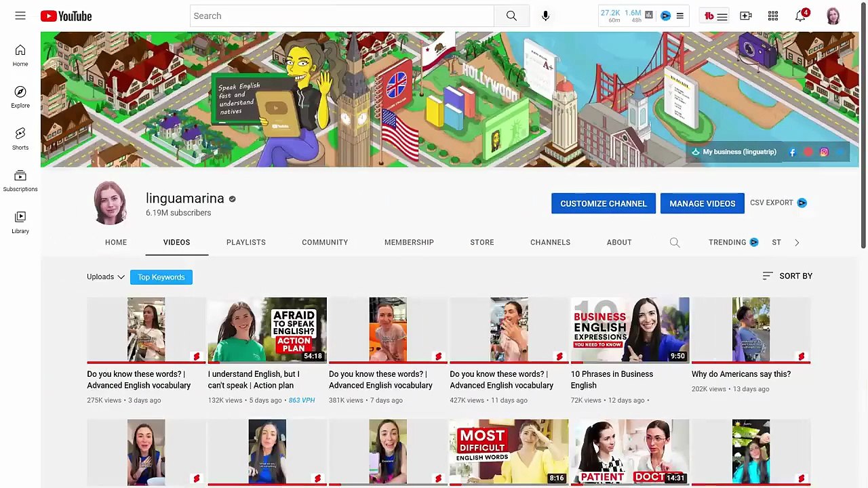Open 'Why do Americans say this?' title
868x488 pixels.
click(741, 374)
